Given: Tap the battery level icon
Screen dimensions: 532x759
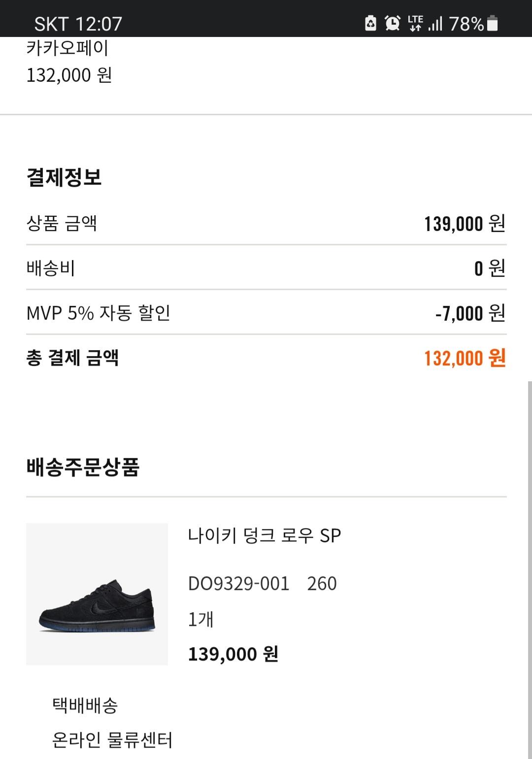Looking at the screenshot, I should 492,23.
